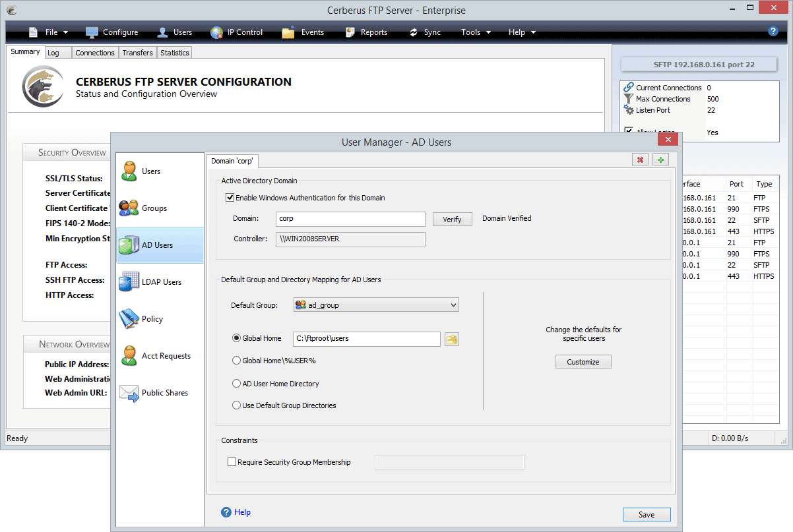793x532 pixels.
Task: Expand the Help dropdown in the main toolbar
Action: pyautogui.click(x=522, y=32)
